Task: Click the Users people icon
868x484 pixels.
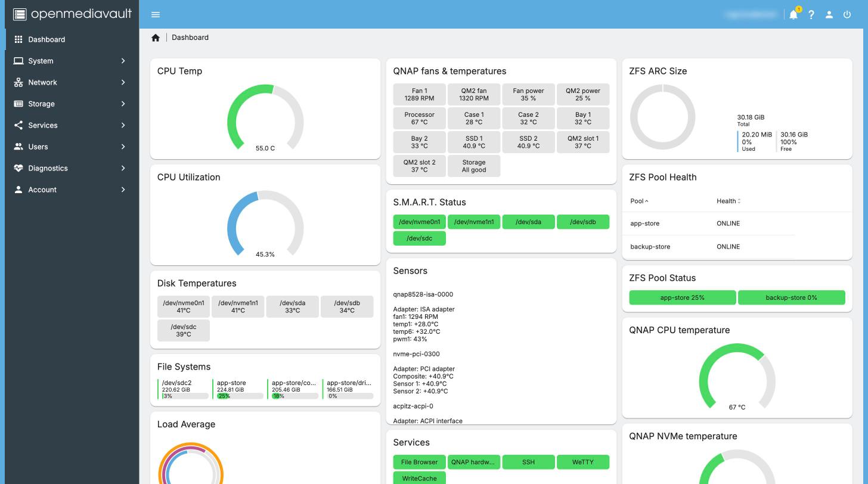Action: point(18,147)
